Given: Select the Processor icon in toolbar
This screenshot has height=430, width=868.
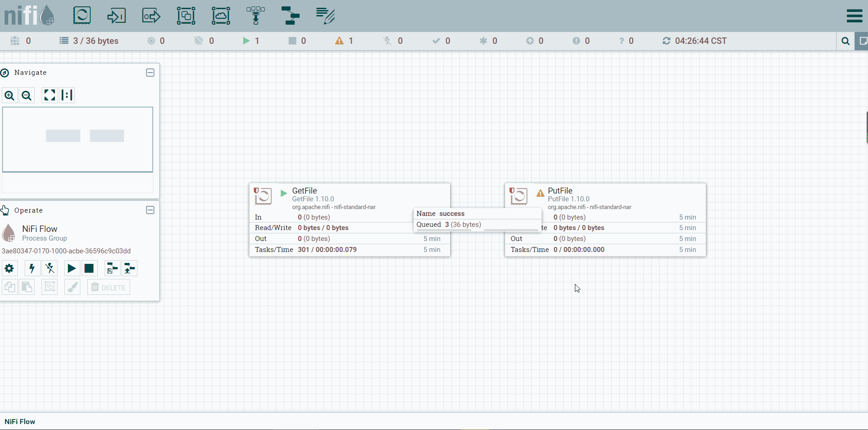Looking at the screenshot, I should (x=82, y=16).
